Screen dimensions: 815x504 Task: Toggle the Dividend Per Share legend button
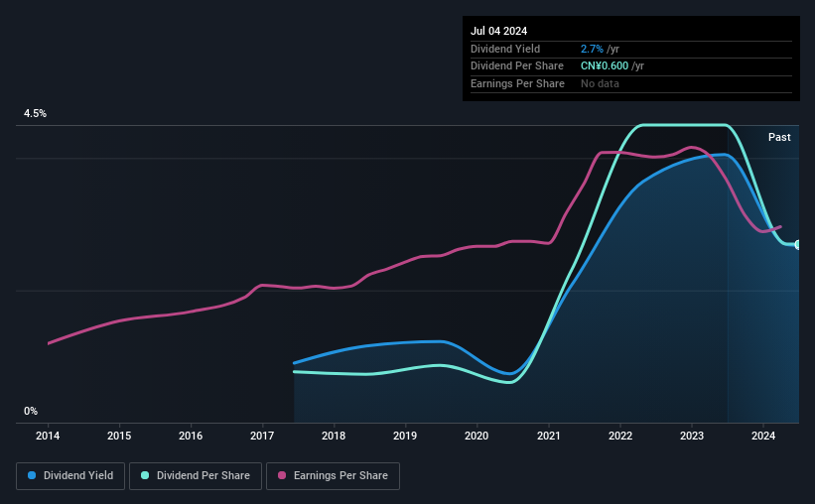[196, 476]
